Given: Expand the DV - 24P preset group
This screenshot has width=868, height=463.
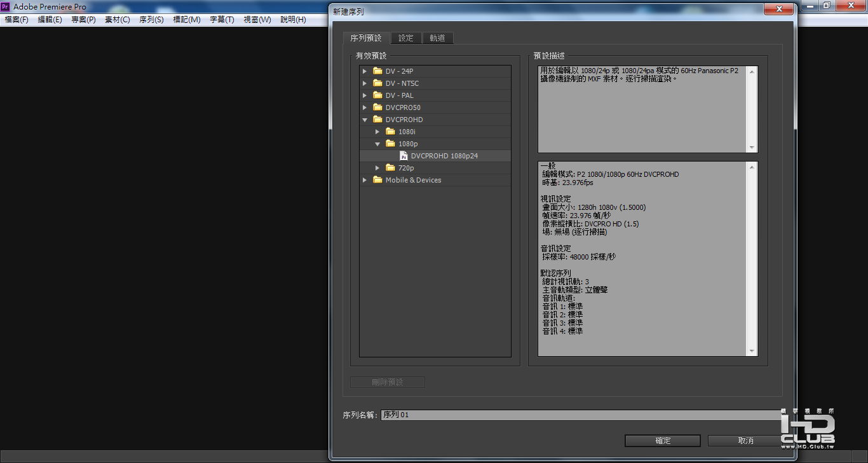Looking at the screenshot, I should 365,71.
